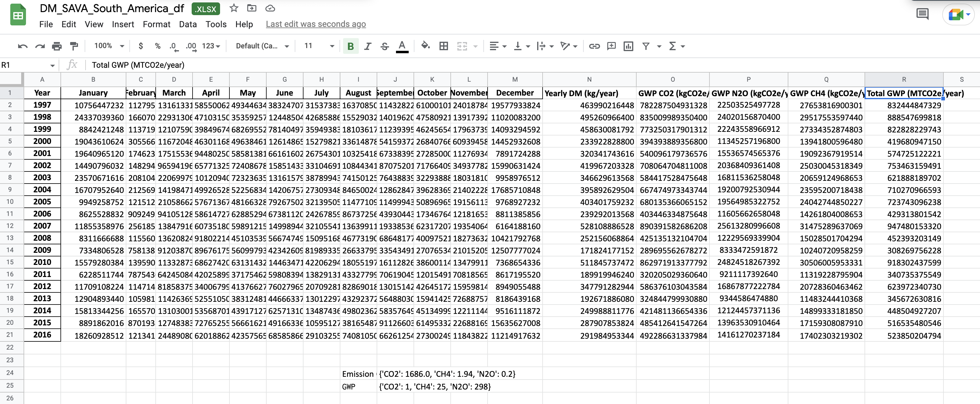Open the Data menu
The width and height of the screenshot is (980, 404).
[188, 24]
